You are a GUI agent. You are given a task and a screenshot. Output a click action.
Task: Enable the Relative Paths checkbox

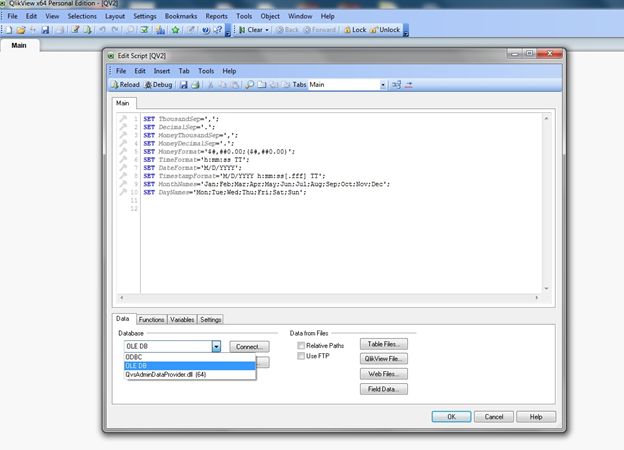(301, 345)
